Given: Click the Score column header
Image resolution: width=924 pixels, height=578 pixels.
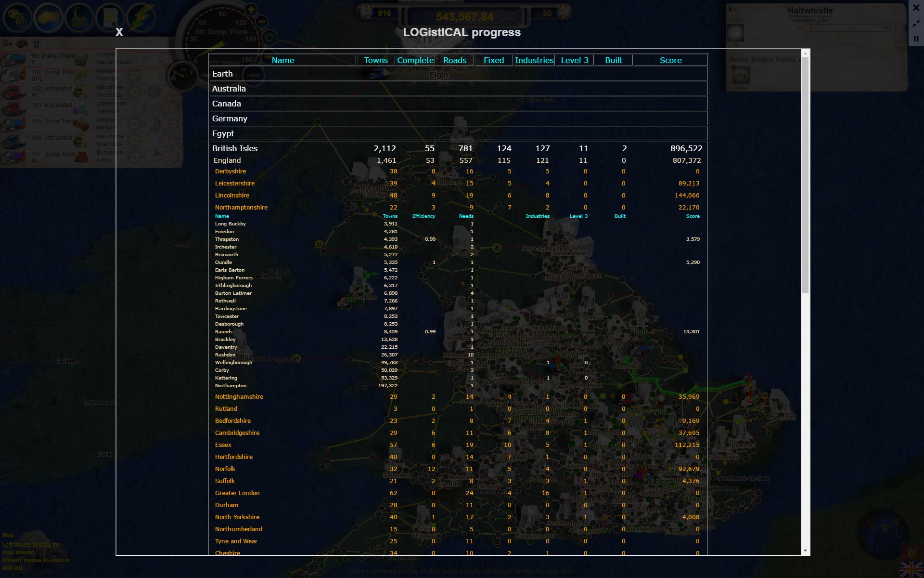Looking at the screenshot, I should (670, 60).
